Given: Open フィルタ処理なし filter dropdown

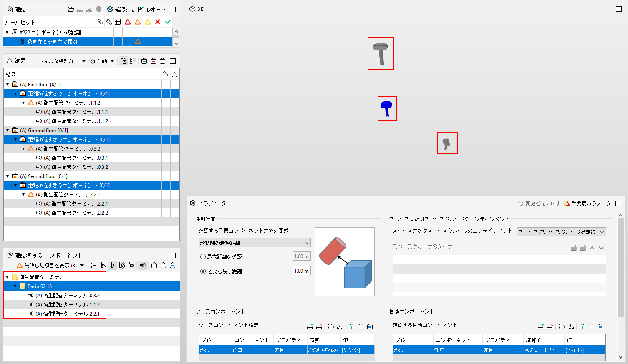Looking at the screenshot, I should (62, 61).
